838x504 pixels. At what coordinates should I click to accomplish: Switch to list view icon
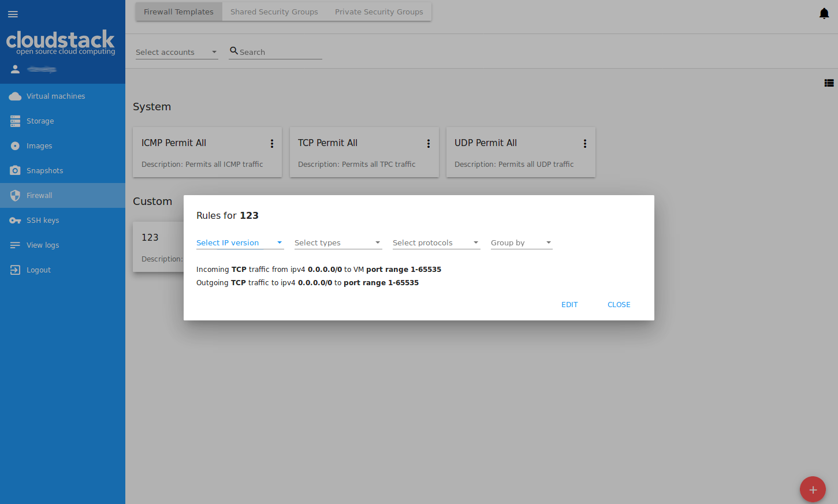coord(829,83)
